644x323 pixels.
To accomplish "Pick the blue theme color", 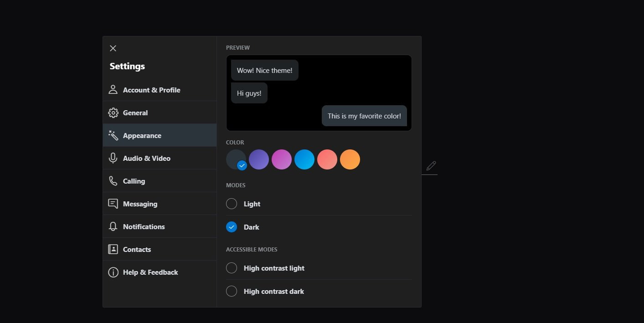I will 304,159.
